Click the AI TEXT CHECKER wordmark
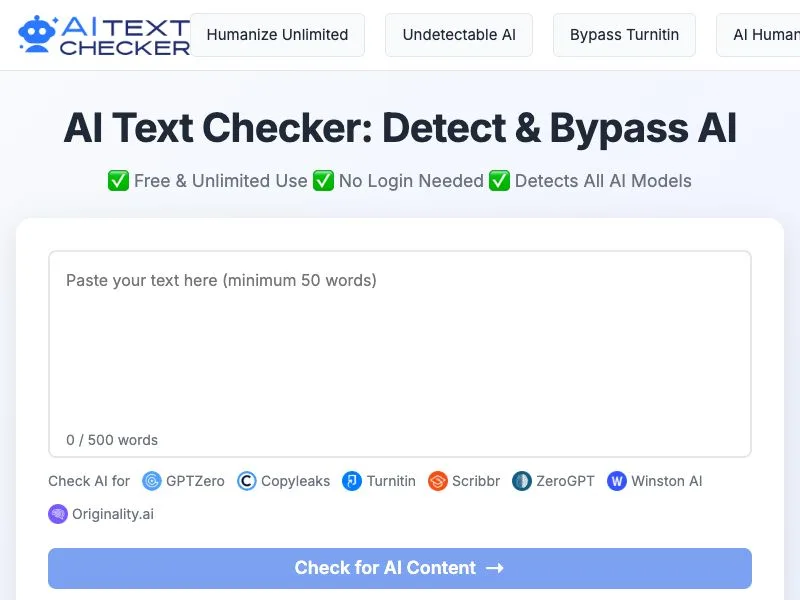The image size is (800, 600). [125, 36]
